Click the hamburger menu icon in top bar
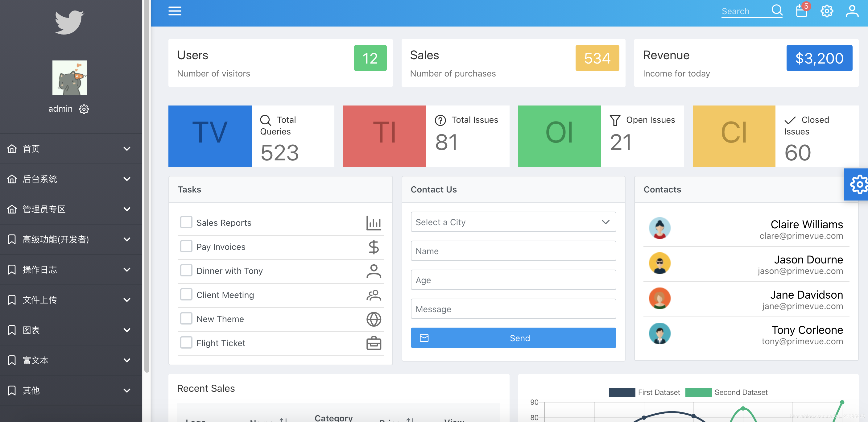Image resolution: width=868 pixels, height=422 pixels. coord(175,11)
